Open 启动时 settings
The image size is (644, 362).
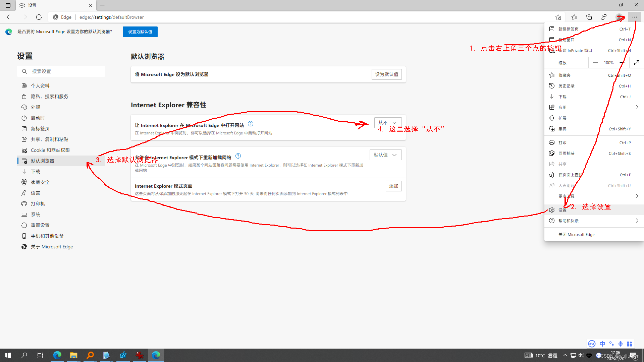coord(61,118)
